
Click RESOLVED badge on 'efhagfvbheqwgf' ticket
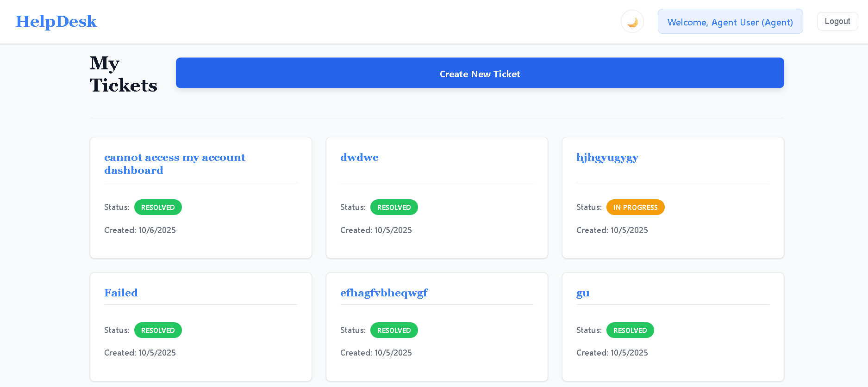point(394,331)
